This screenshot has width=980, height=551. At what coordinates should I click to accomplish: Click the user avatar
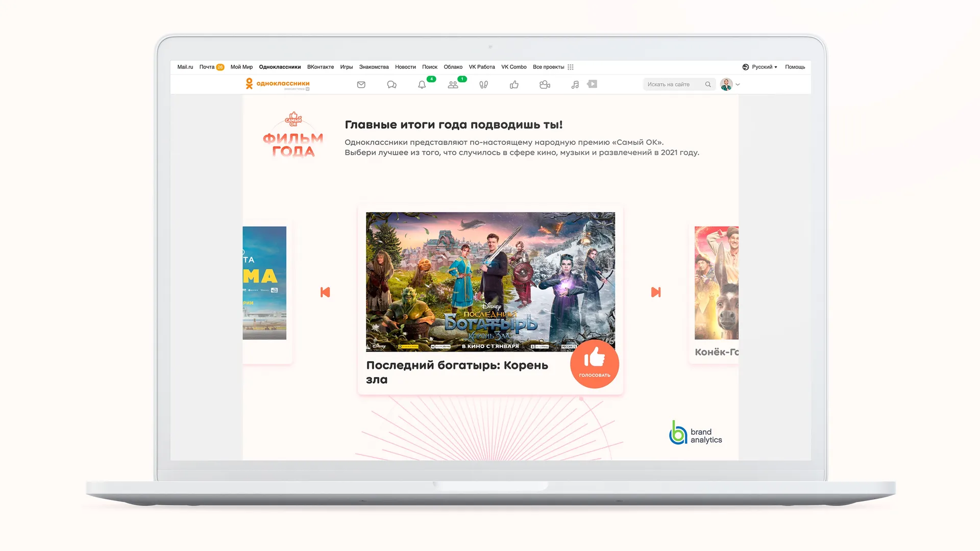click(x=726, y=84)
